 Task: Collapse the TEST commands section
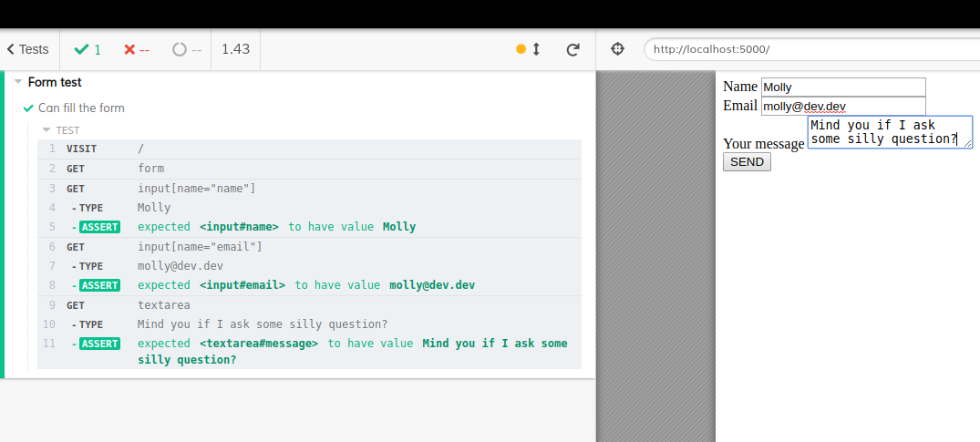click(x=61, y=130)
